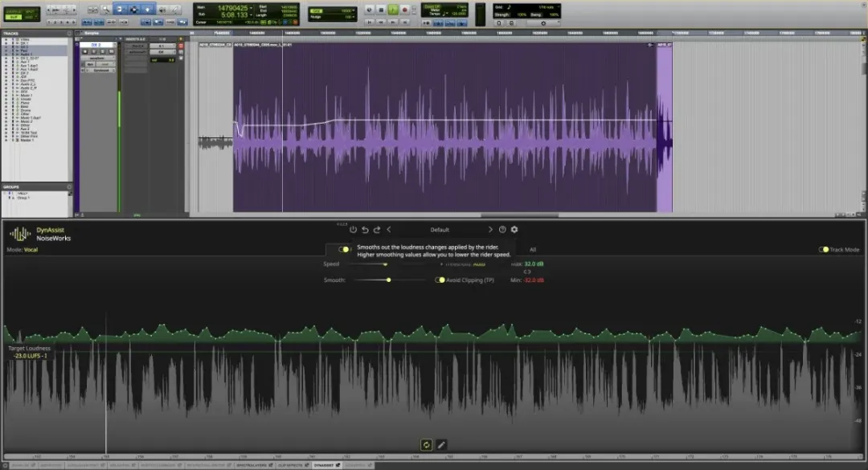Edit the Min -32.0 dB value

pos(534,280)
